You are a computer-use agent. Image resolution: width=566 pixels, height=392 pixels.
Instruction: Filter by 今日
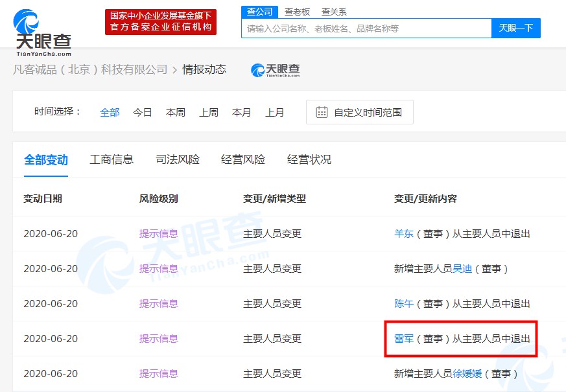(142, 113)
